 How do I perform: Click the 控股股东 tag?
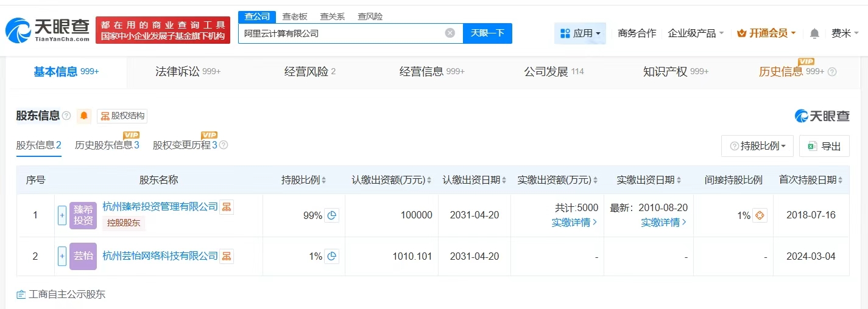124,223
